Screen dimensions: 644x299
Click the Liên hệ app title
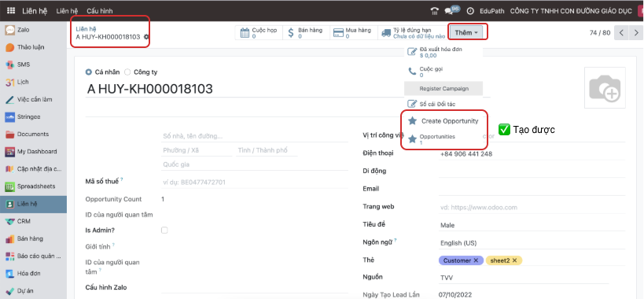35,11
